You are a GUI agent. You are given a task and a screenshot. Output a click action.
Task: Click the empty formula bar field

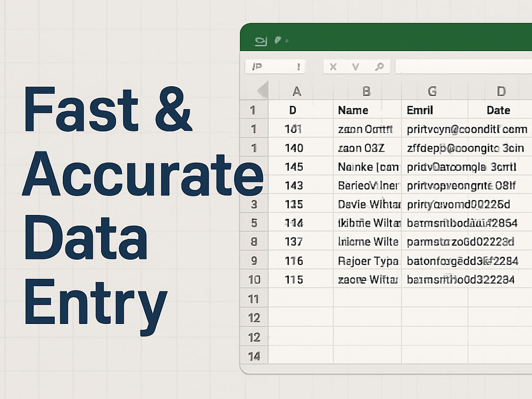[x=463, y=66]
